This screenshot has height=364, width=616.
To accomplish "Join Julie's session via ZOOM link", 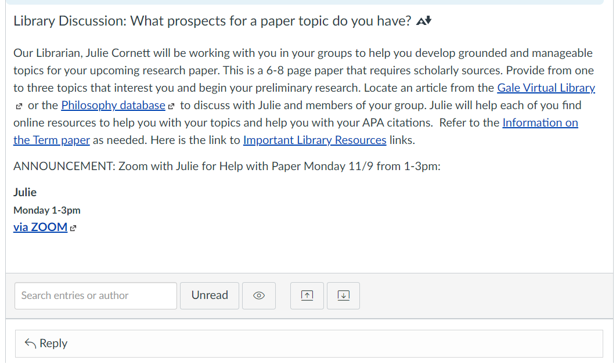I will [41, 227].
